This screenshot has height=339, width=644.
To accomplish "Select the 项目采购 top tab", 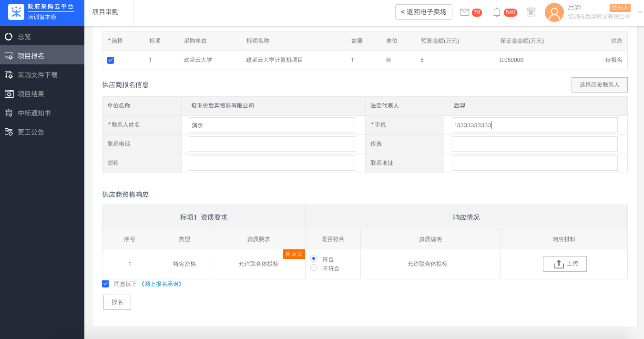I will (x=105, y=12).
